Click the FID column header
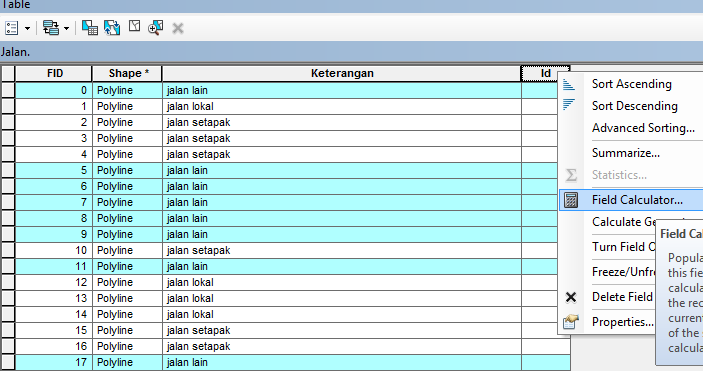This screenshot has height=371, width=703. point(54,74)
